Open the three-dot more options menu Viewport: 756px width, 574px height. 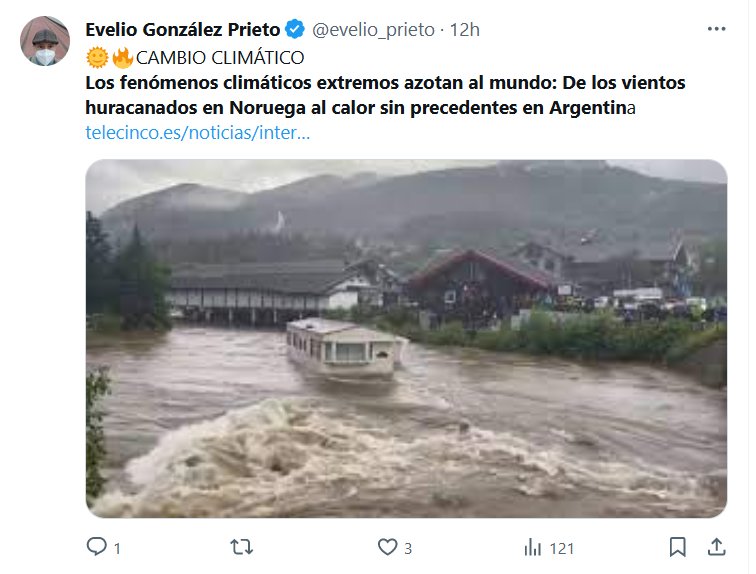coord(716,29)
